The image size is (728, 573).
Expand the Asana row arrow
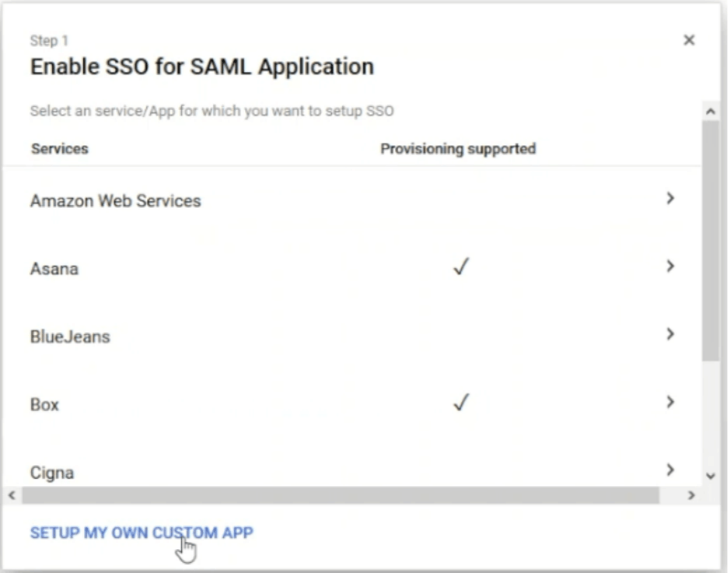coord(670,266)
